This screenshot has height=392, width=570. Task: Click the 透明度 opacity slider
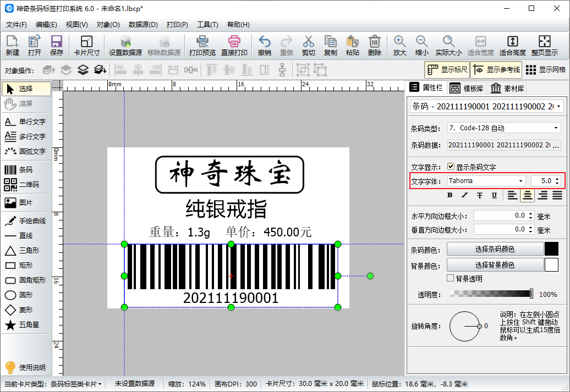point(491,294)
